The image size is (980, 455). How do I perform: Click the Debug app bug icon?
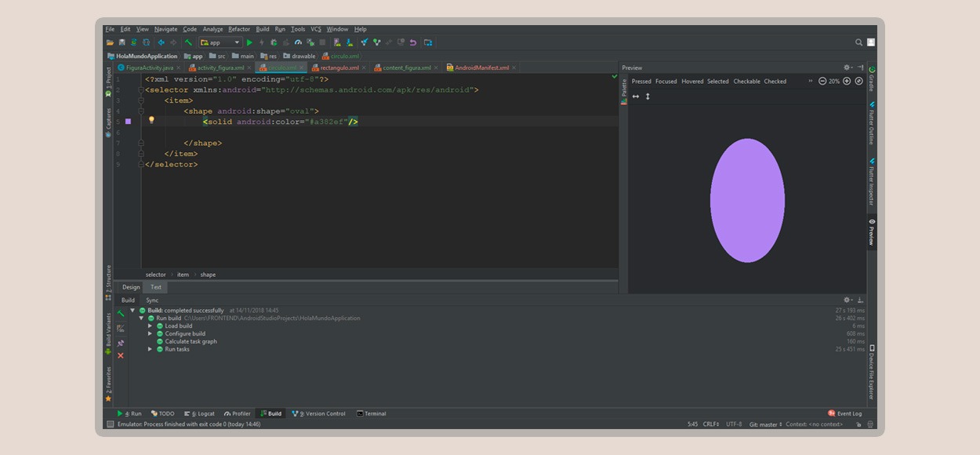click(274, 42)
